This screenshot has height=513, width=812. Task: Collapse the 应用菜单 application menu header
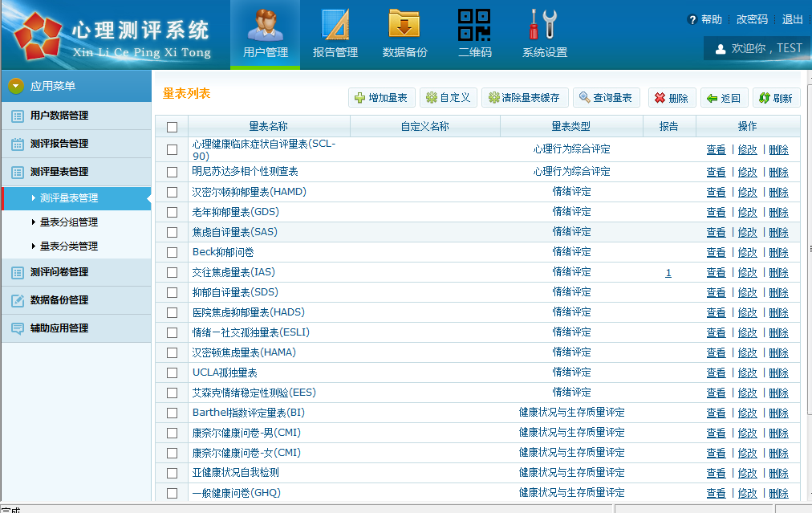(16, 86)
